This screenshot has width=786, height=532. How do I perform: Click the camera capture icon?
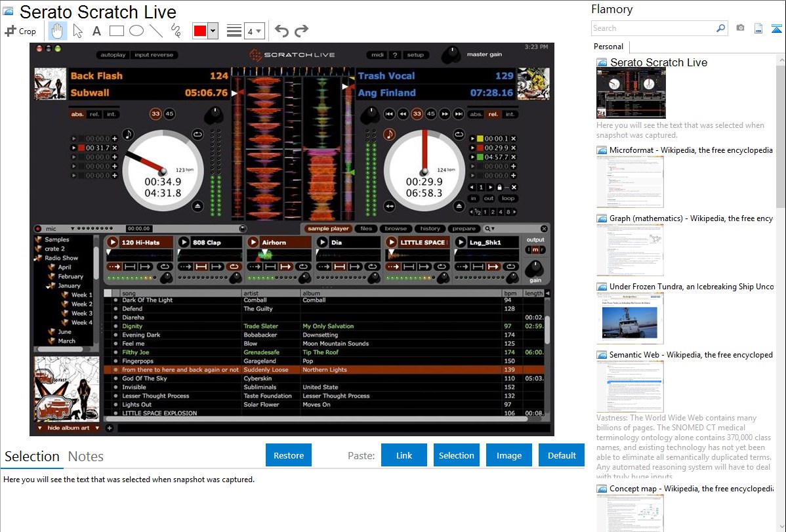pyautogui.click(x=740, y=28)
